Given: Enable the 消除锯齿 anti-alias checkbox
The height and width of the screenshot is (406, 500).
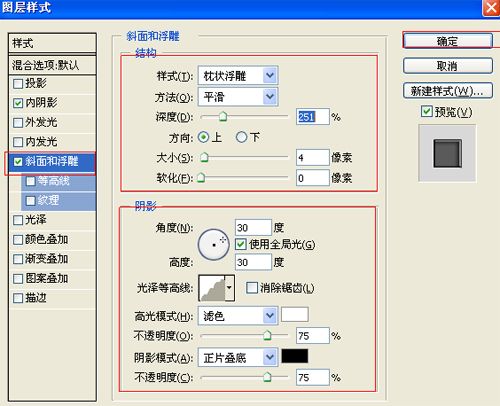Looking at the screenshot, I should point(252,287).
